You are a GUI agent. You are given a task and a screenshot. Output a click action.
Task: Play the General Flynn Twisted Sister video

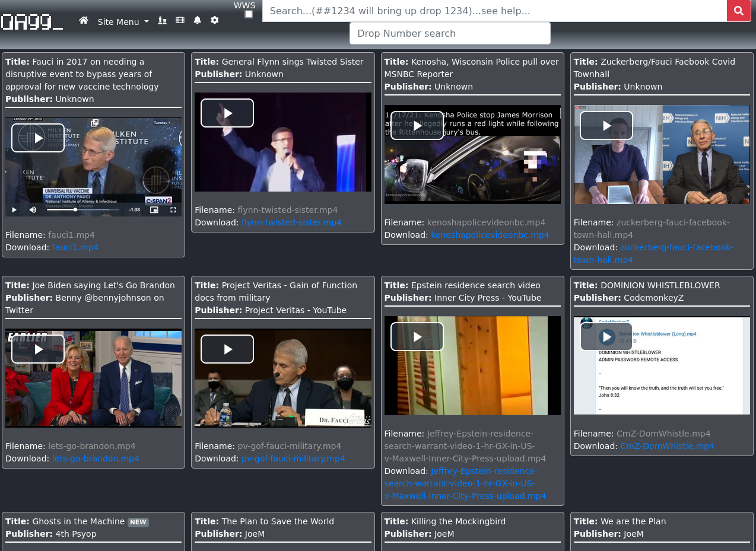tap(227, 113)
